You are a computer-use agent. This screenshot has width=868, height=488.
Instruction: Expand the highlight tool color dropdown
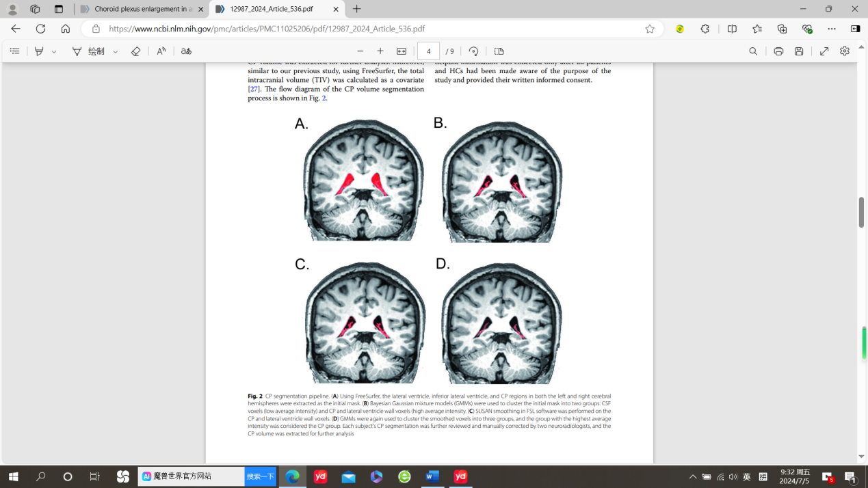click(54, 52)
